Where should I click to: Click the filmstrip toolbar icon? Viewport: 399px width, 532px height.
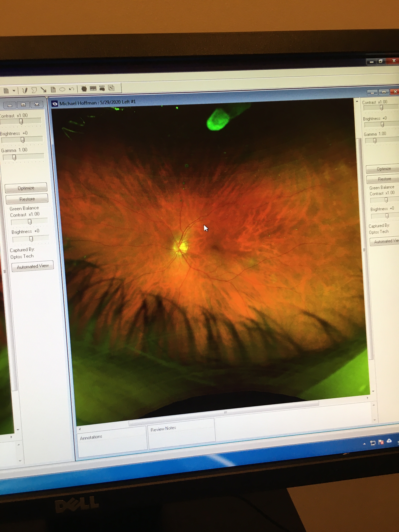(93, 89)
